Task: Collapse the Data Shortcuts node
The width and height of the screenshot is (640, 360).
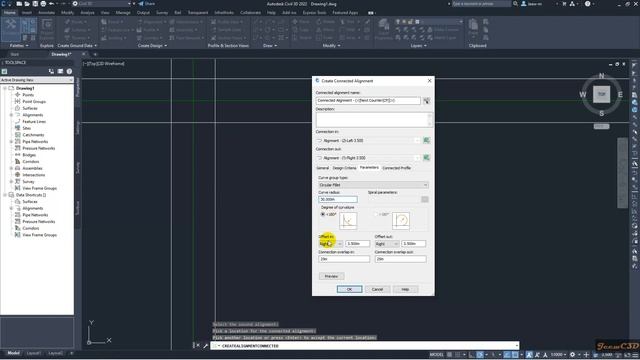Action: [x=5, y=195]
